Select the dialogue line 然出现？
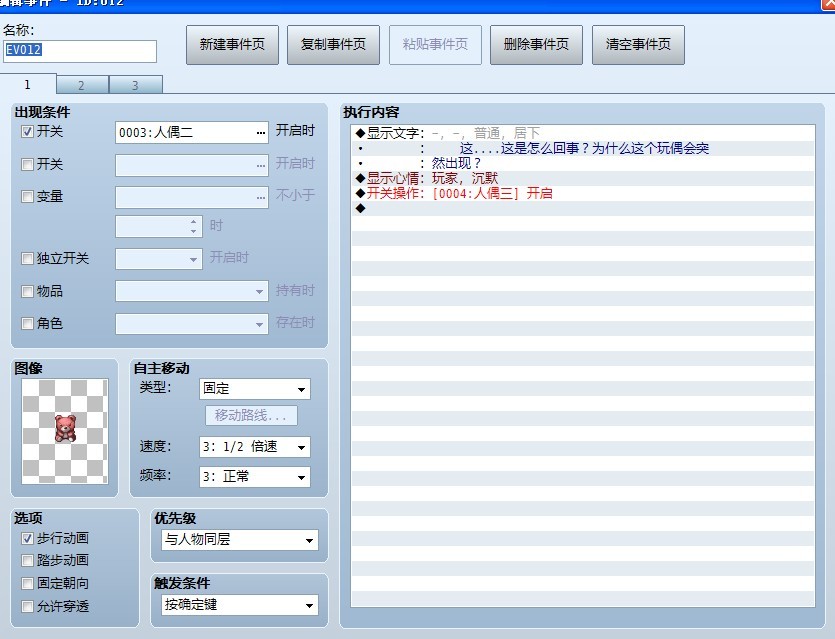The height and width of the screenshot is (639, 835). point(583,163)
